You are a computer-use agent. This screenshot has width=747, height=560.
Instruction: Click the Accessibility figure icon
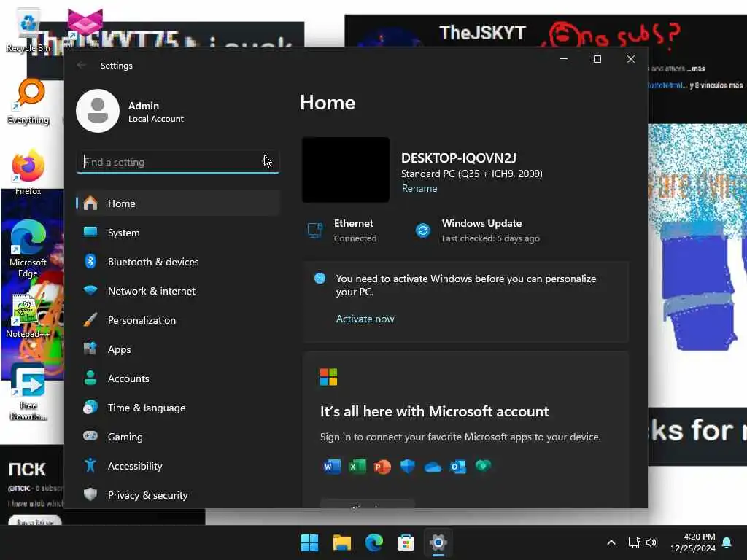click(90, 465)
